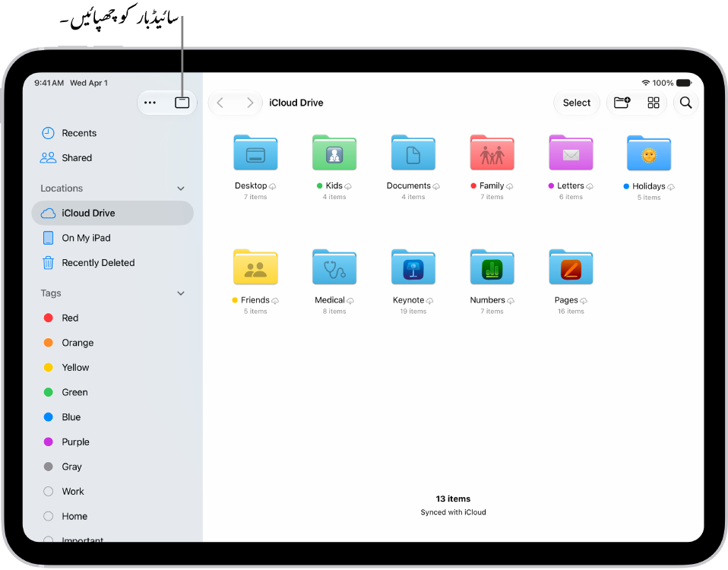
Task: Collapse the Locations section chevron
Action: [181, 188]
